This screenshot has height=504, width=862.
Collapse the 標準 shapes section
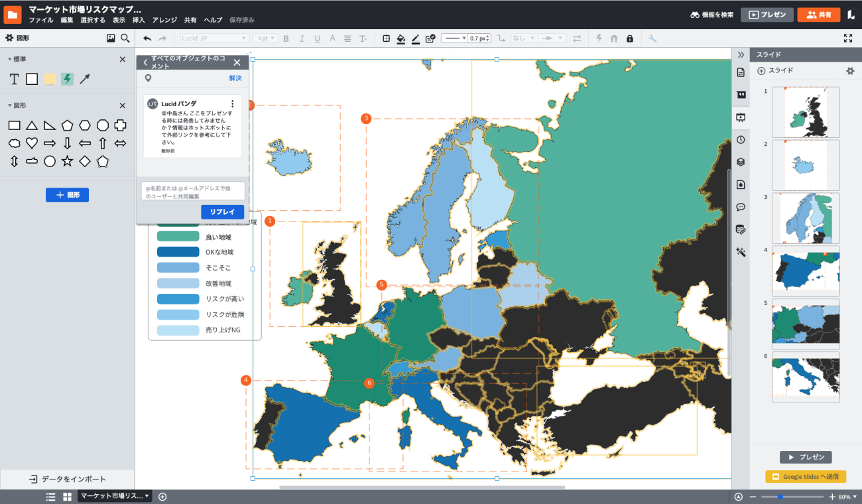pyautogui.click(x=10, y=59)
